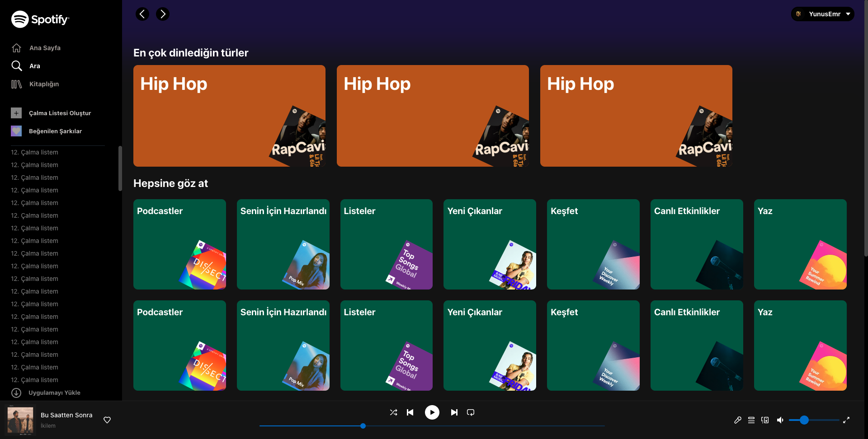This screenshot has width=868, height=439.
Task: Open the top-row Yeni Çıkanlar card
Action: [490, 244]
